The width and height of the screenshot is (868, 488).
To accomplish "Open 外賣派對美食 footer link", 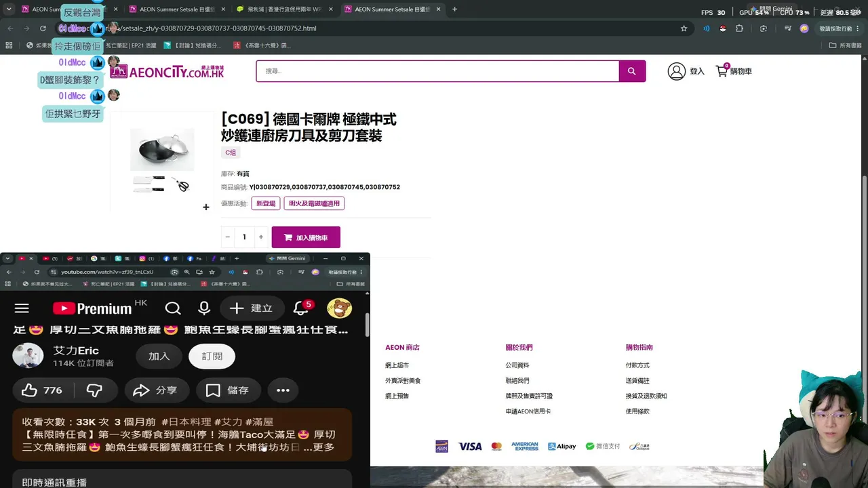I will click(x=403, y=381).
